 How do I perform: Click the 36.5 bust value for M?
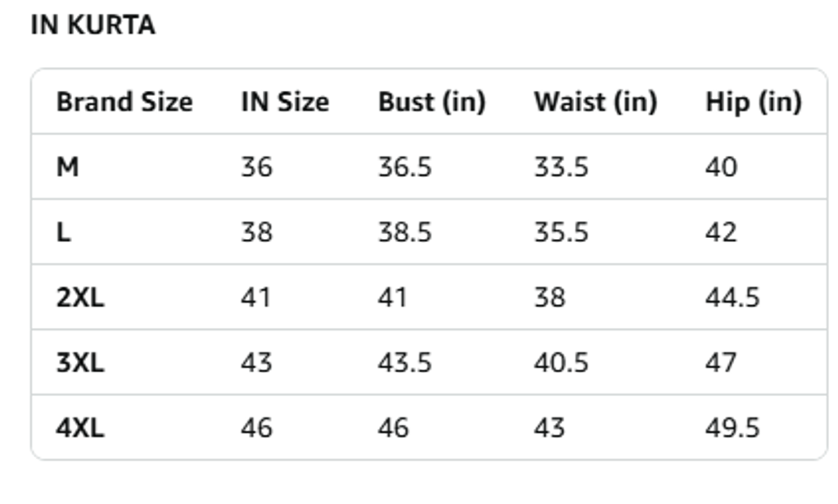click(404, 167)
